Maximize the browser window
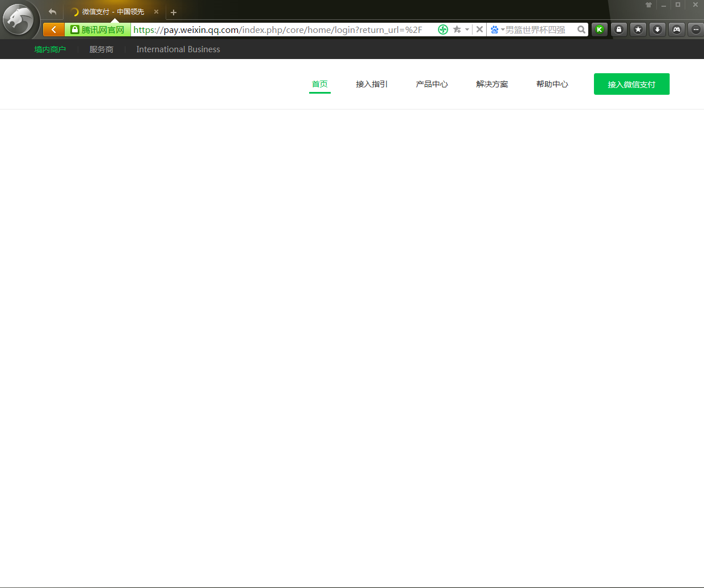This screenshot has width=704, height=588. (678, 5)
